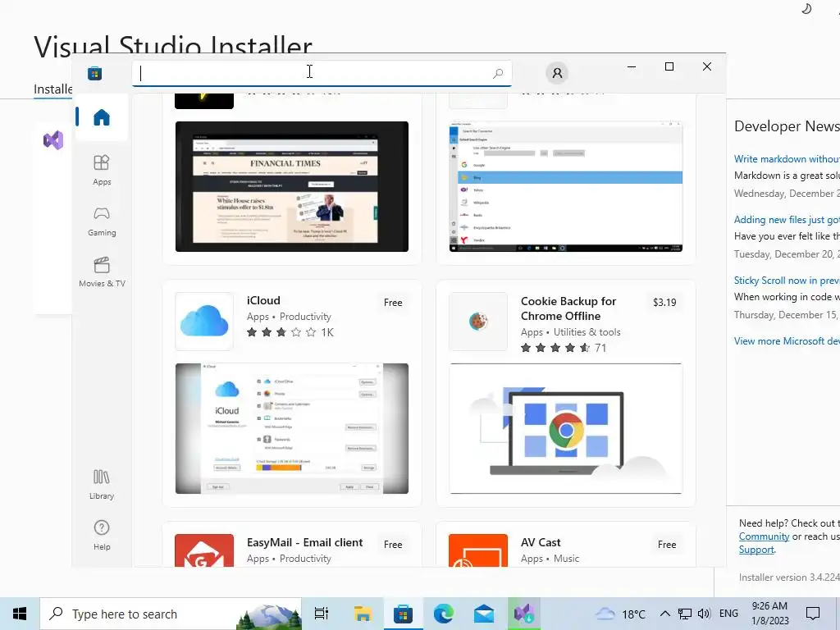The height and width of the screenshot is (630, 840).
Task: Click the Cookie Backup for Chrome Offline icon
Action: (478, 322)
